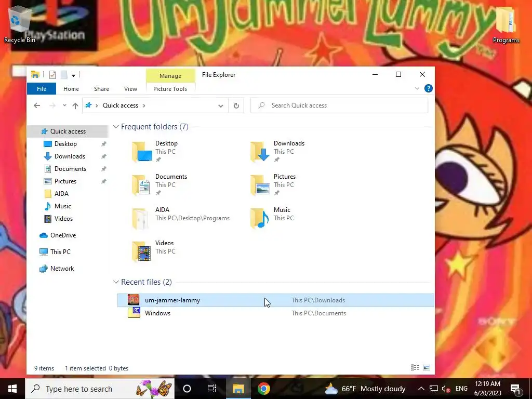The image size is (532, 399).
Task: Switch to Details view using status bar icon
Action: [x=415, y=368]
